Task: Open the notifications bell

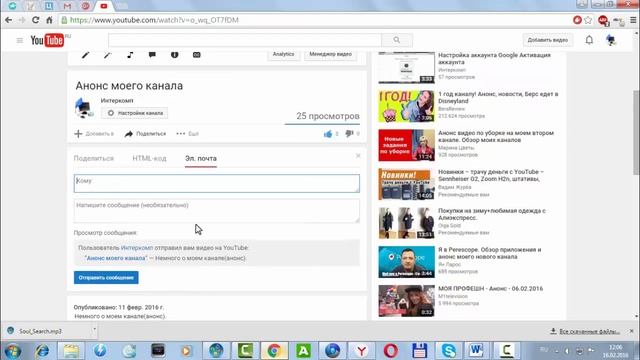Action: click(589, 40)
